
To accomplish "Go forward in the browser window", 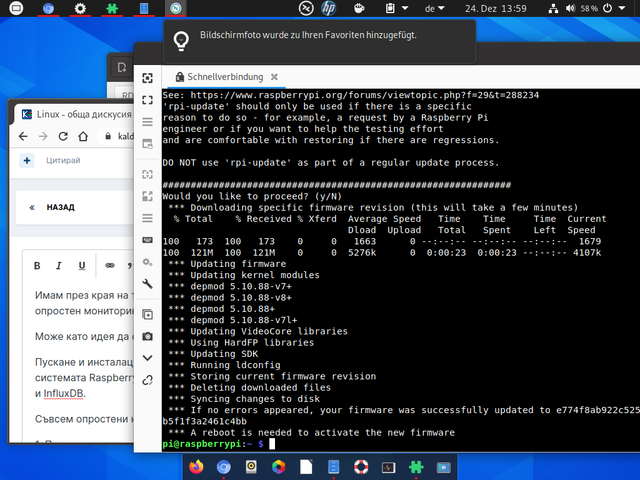I will 43,136.
